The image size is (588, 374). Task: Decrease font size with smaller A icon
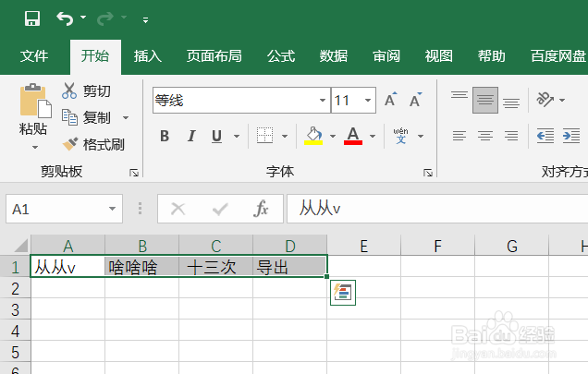point(415,100)
